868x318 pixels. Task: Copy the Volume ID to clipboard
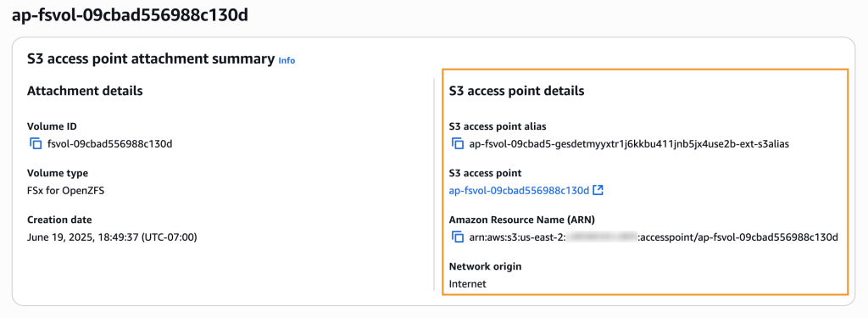(36, 144)
